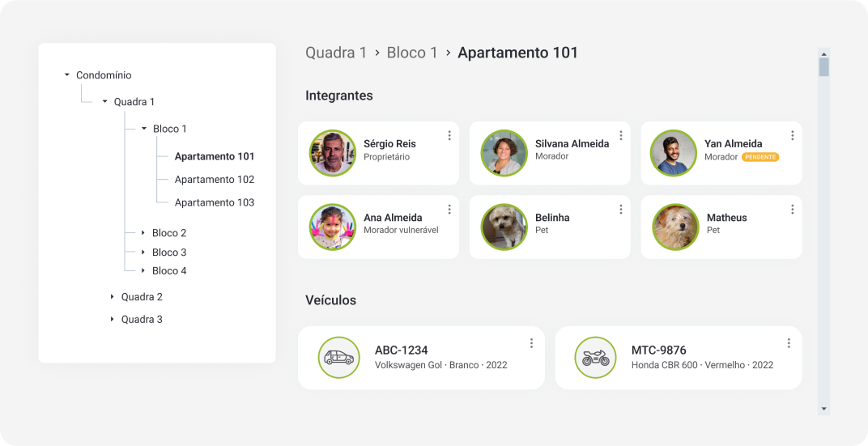Open Ana Almeida's card options menu
The height and width of the screenshot is (446, 868).
[449, 210]
